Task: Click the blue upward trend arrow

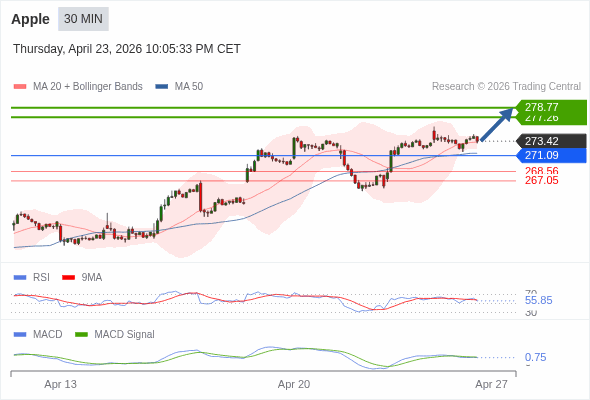Action: 497,125
